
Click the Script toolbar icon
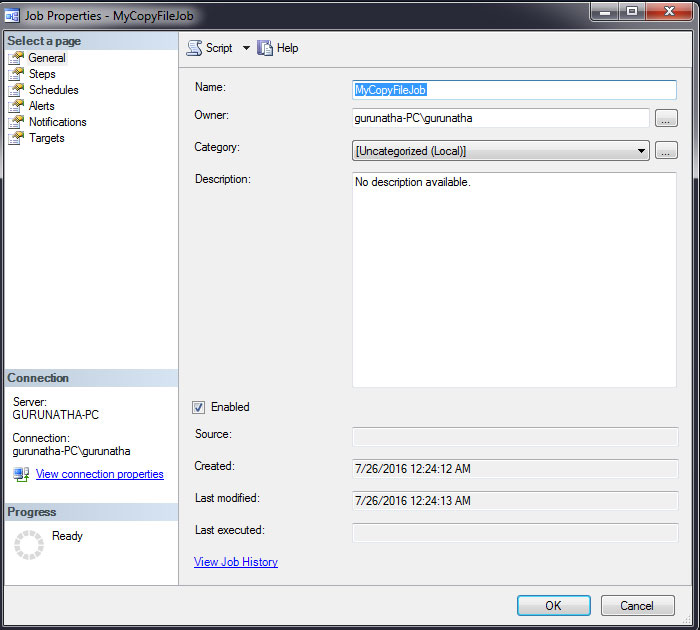(x=194, y=48)
